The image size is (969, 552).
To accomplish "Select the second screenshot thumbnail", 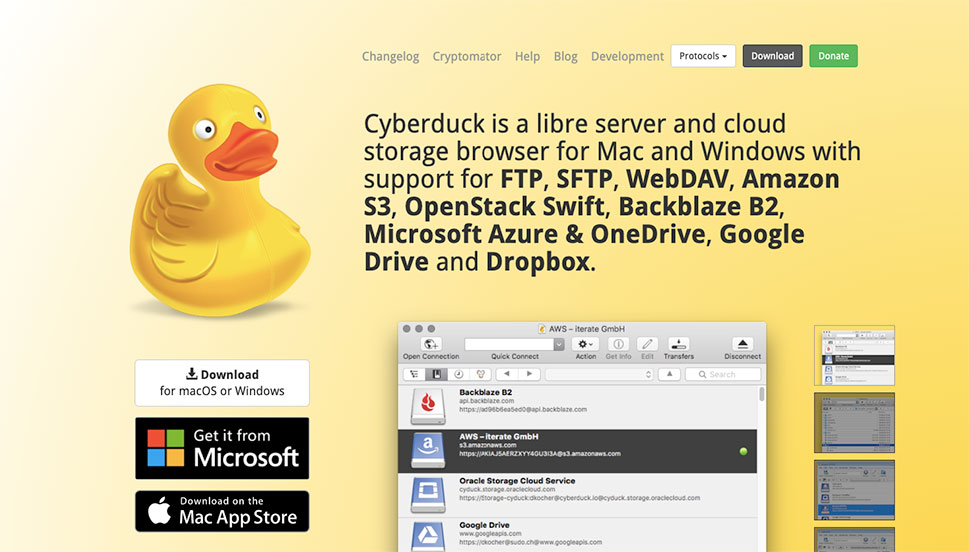I will [854, 422].
